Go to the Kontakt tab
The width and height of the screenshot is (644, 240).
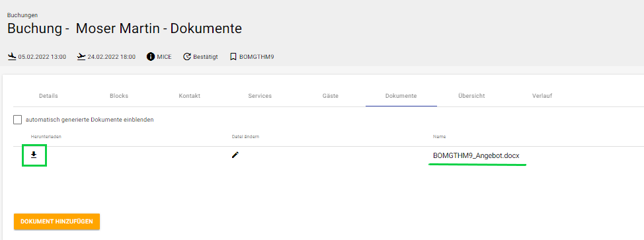point(189,96)
